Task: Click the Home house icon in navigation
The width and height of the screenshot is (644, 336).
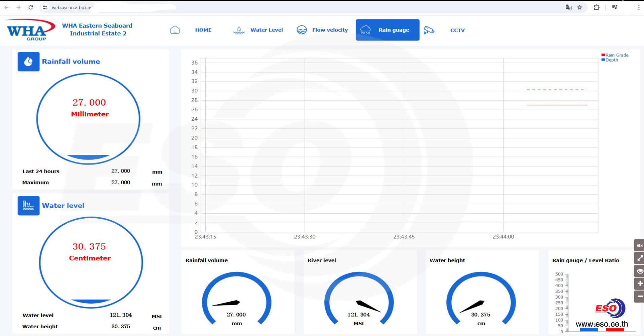Action: tap(175, 30)
